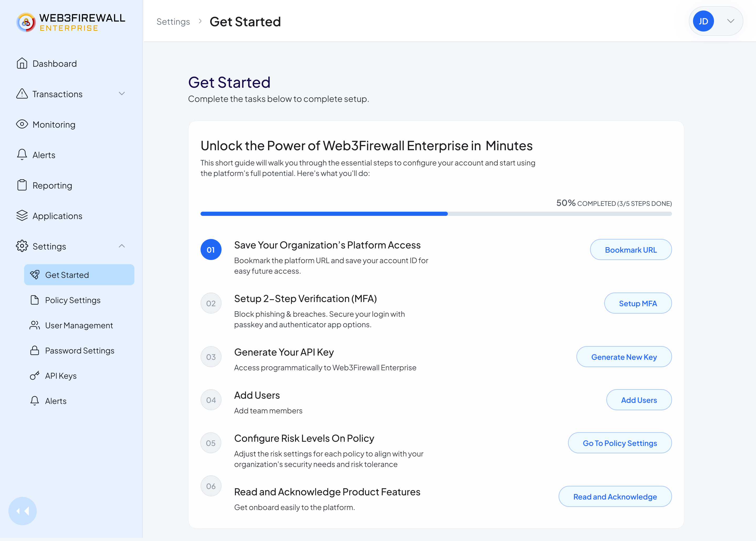Click 'Generate Your API Key' heading
The height and width of the screenshot is (541, 756).
pos(283,352)
